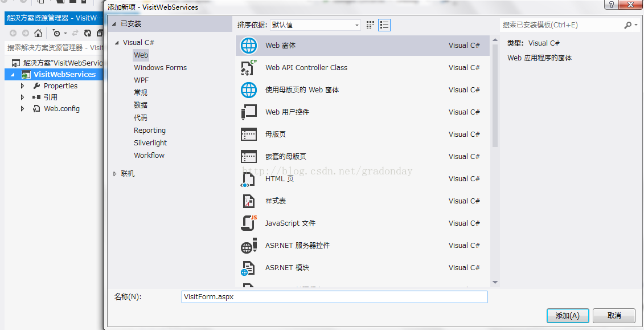Click the sync arrows icon in Solution Explorer

[75, 33]
